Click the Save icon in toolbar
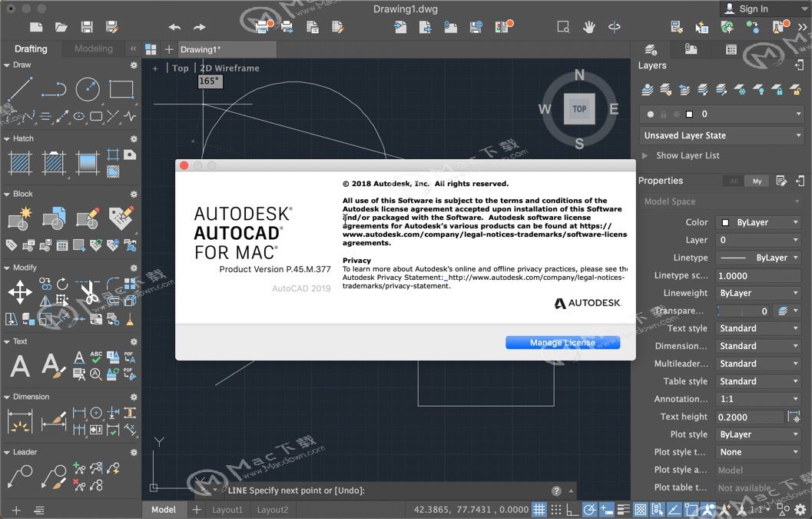Screen dimensions: 812x519 click(87, 27)
